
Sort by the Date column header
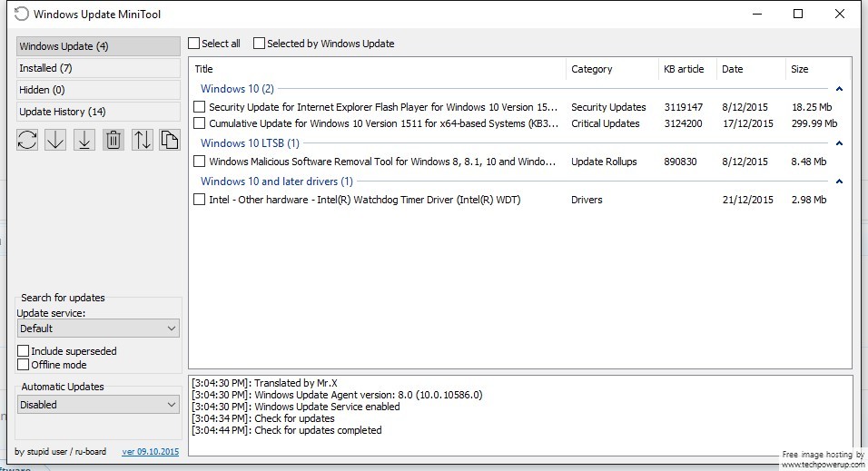751,69
